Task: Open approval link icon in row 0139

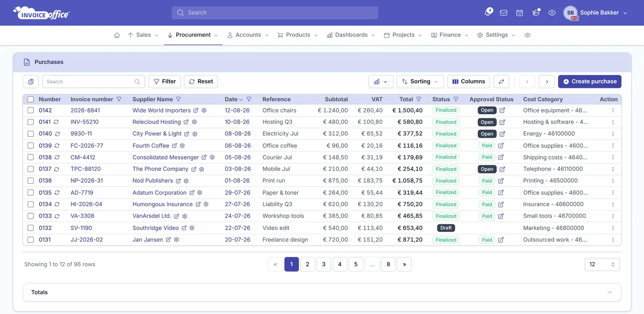Action: [501, 145]
